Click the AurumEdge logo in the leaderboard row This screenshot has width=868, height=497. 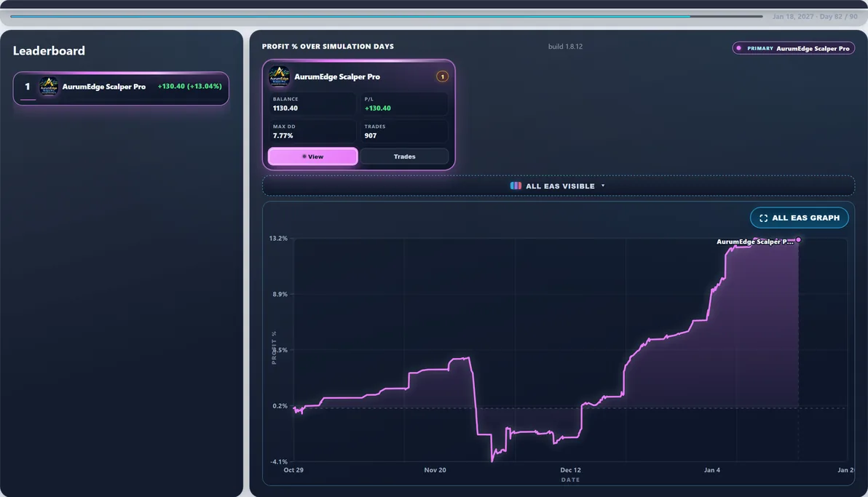[x=49, y=87]
